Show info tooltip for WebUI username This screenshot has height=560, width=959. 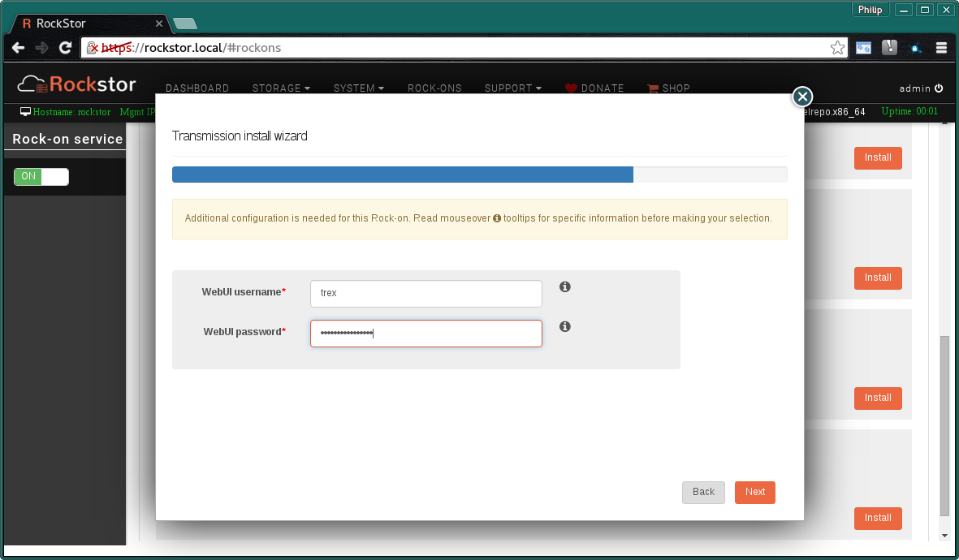[x=565, y=286]
